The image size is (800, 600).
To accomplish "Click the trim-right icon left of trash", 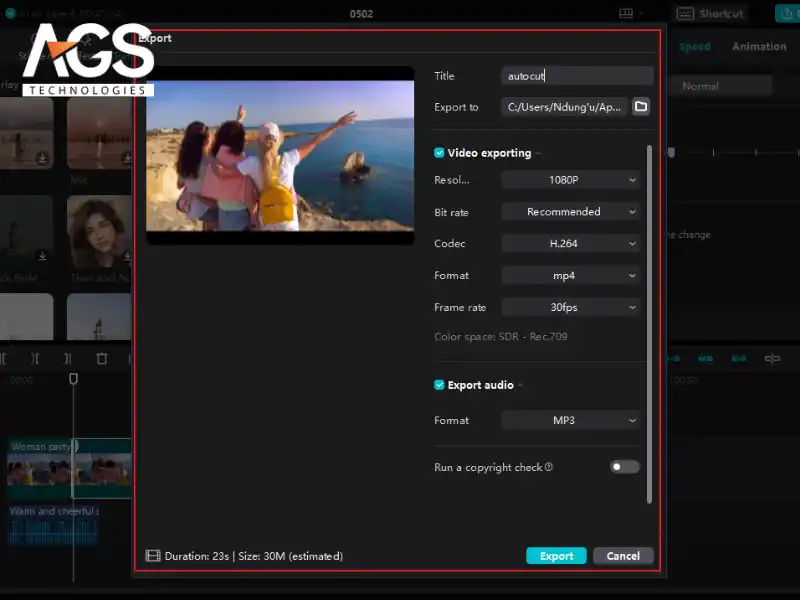I will [67, 358].
